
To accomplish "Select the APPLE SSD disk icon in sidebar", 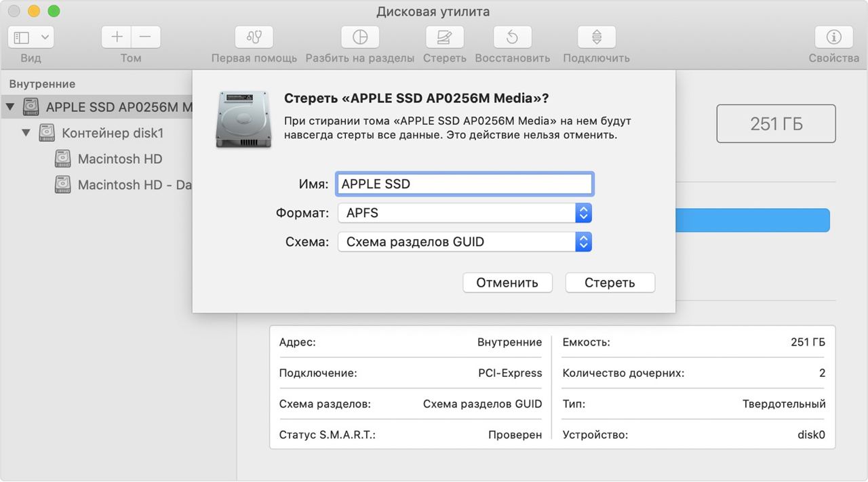I will (31, 106).
